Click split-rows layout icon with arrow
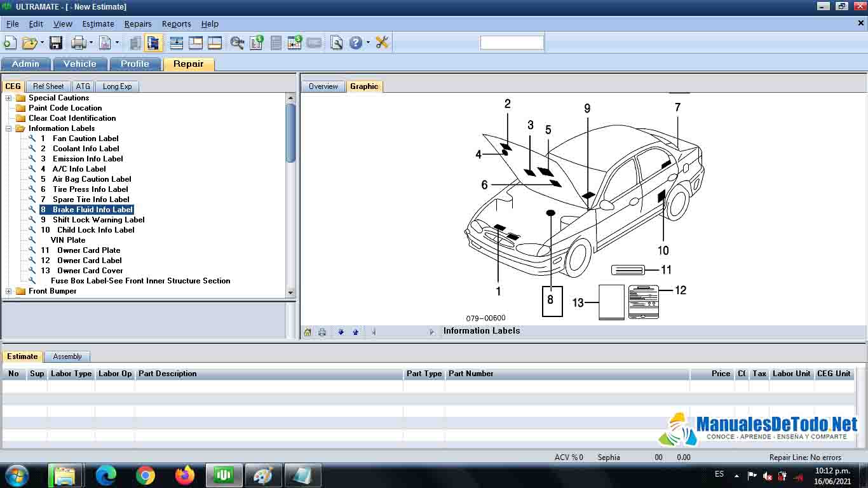 (177, 43)
